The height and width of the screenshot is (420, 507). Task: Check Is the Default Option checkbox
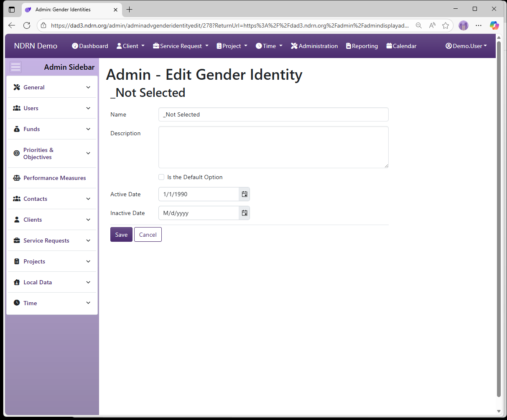click(x=161, y=177)
